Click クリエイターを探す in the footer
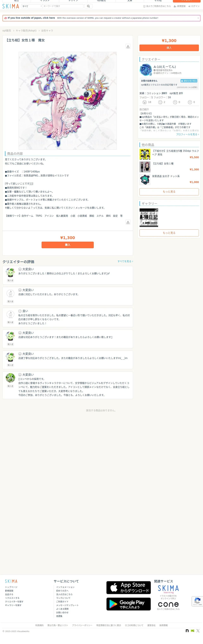 click(14, 602)
